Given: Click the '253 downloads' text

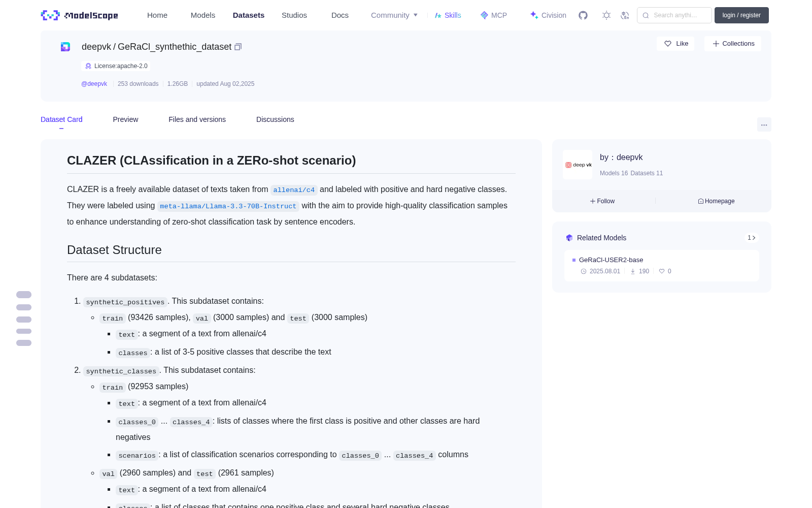Looking at the screenshot, I should click(138, 84).
